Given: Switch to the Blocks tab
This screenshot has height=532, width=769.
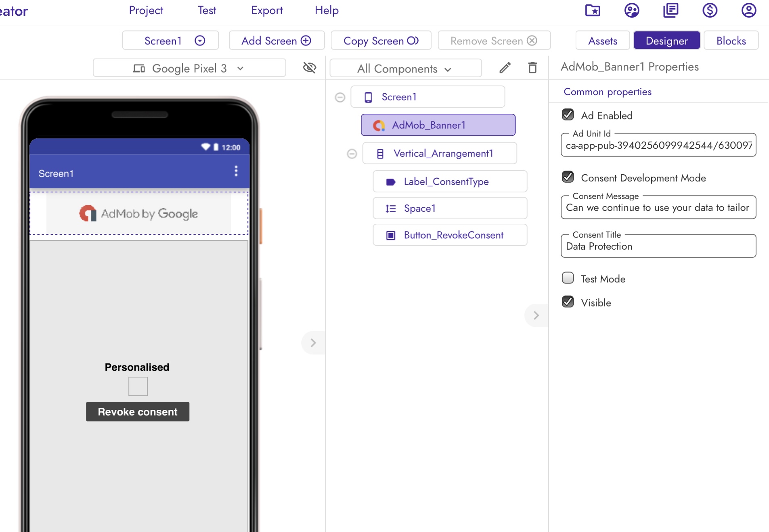Looking at the screenshot, I should coord(731,41).
